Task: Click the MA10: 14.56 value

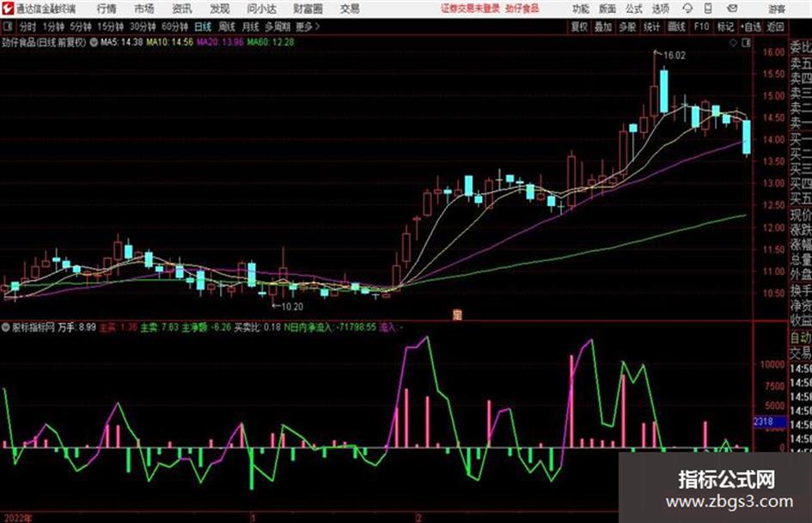Action: tap(169, 42)
